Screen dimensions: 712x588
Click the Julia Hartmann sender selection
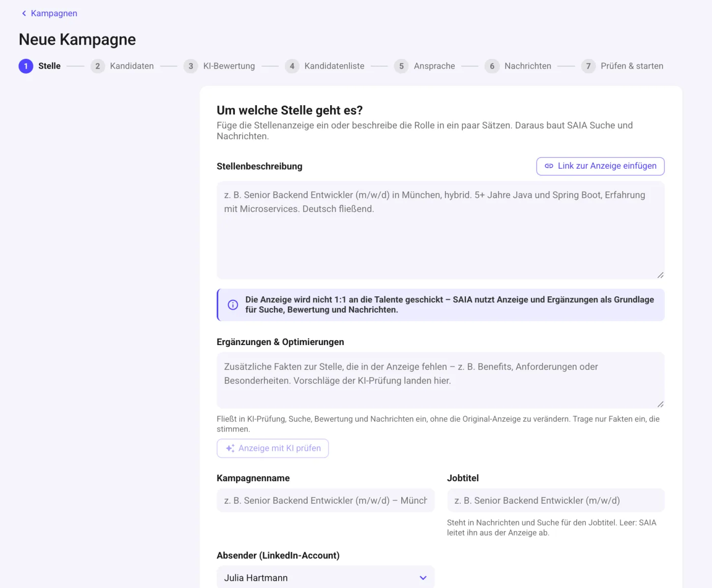325,578
